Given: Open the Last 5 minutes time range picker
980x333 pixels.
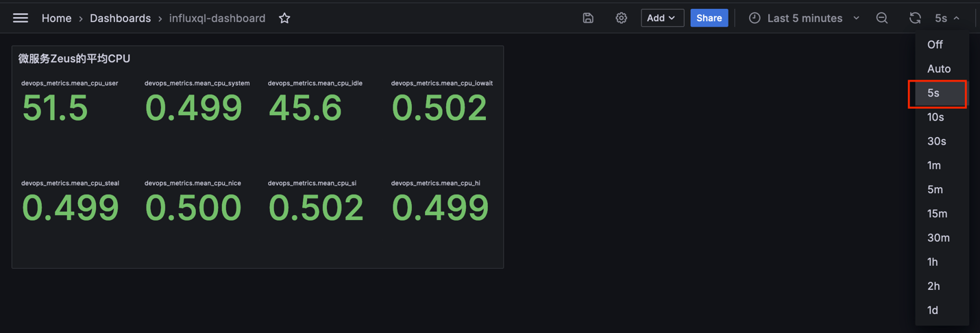Looking at the screenshot, I should (x=805, y=18).
